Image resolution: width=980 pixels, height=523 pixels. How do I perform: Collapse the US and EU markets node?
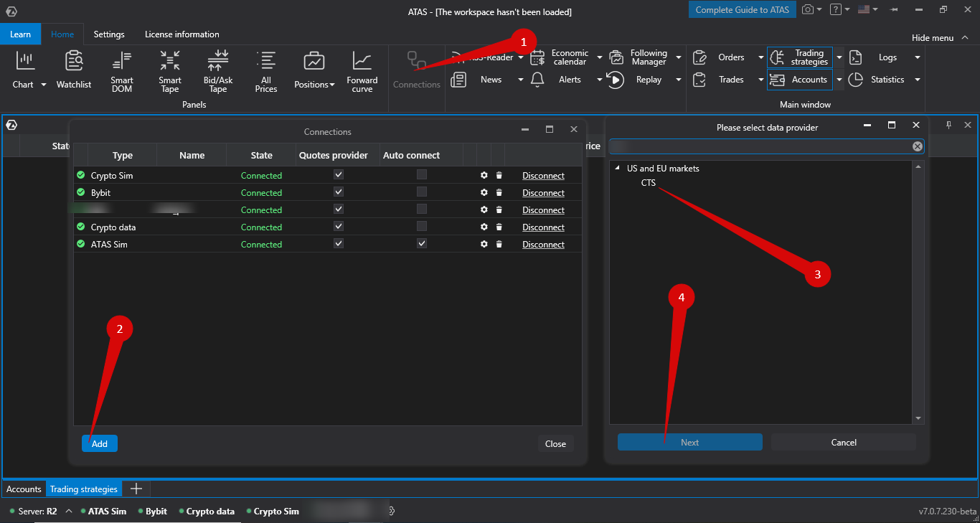(x=618, y=169)
